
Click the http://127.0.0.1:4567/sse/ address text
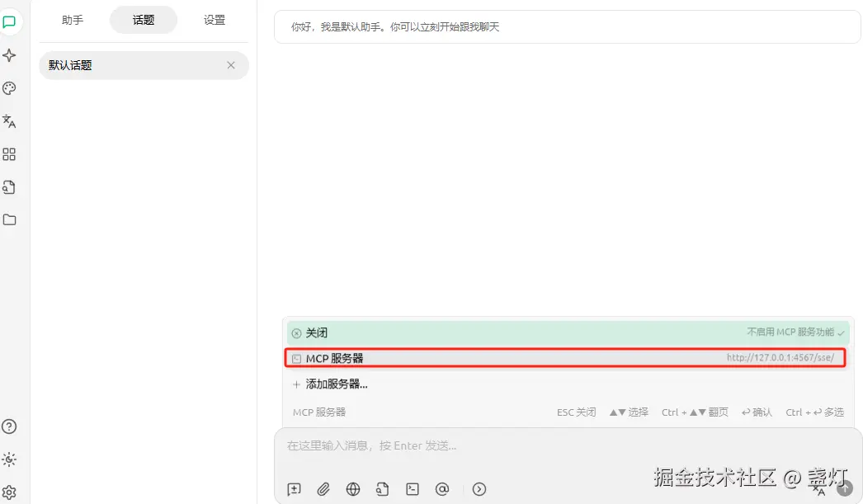click(x=780, y=358)
